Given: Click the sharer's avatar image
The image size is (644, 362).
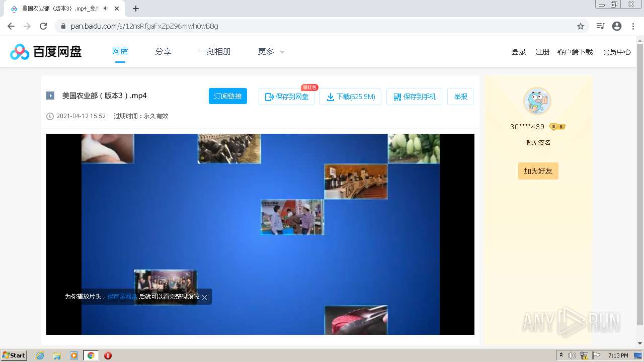Looking at the screenshot, I should point(537,101).
